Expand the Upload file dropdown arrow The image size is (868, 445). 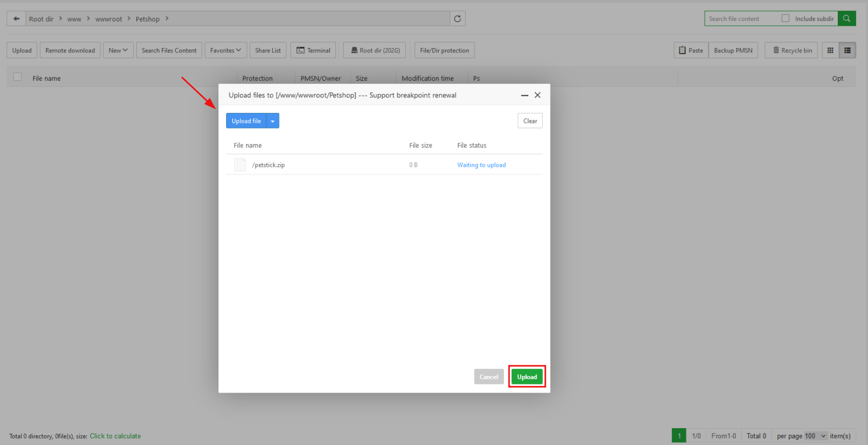(273, 121)
